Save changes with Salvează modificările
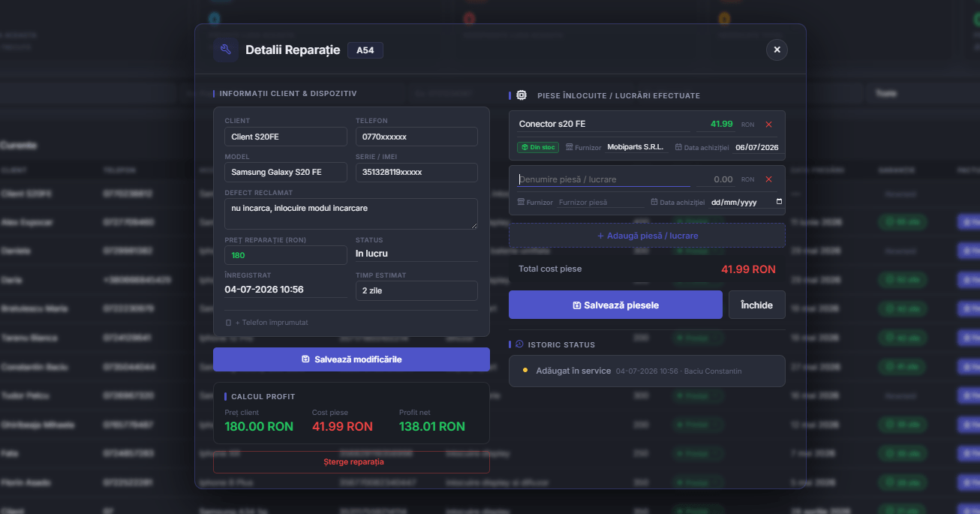The image size is (980, 514). tap(351, 359)
